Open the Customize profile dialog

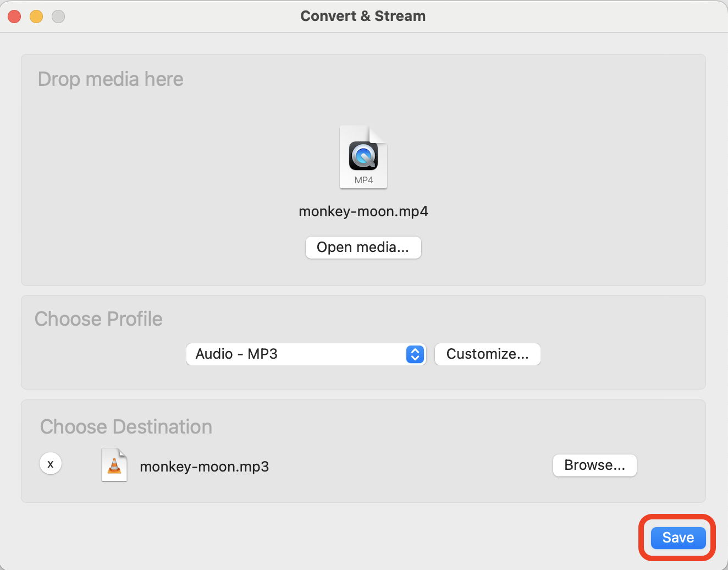[487, 354]
